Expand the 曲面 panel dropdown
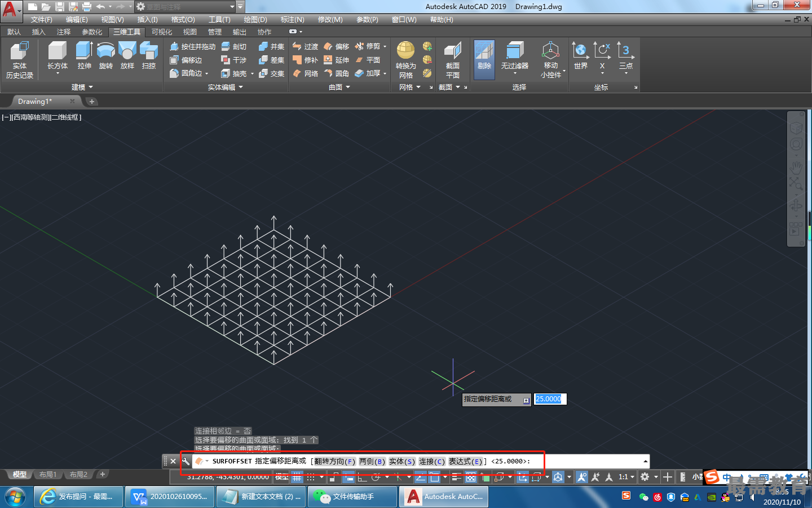This screenshot has height=508, width=812. coord(339,87)
